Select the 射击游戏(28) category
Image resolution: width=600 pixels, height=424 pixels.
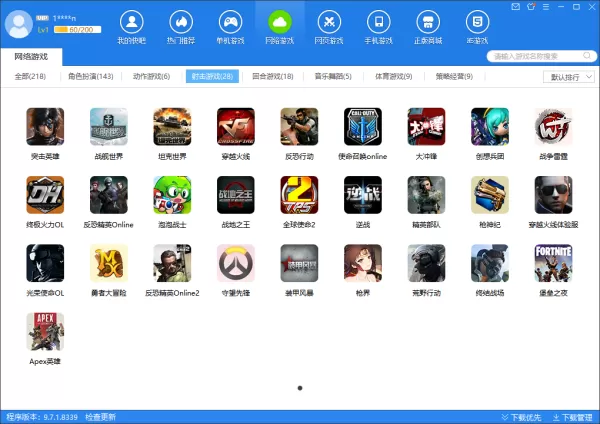[212, 76]
